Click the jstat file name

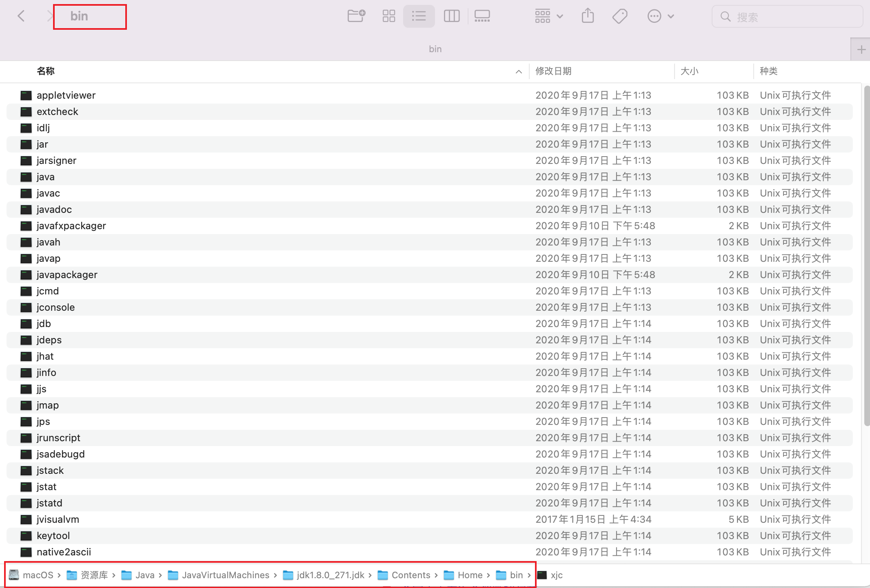click(46, 487)
